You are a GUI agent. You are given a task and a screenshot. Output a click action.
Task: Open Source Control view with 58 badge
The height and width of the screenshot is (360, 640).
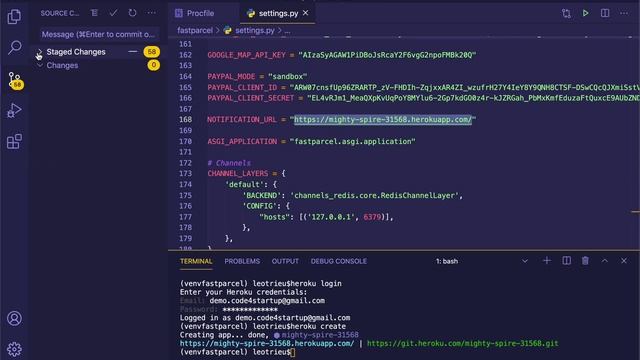point(15,80)
